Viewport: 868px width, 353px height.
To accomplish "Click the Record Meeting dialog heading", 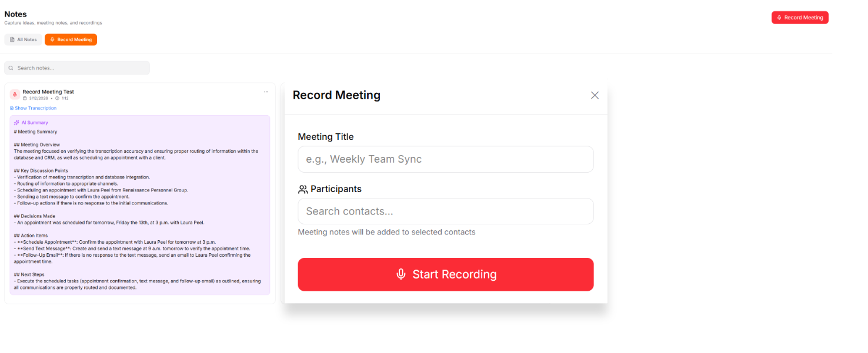I will click(x=336, y=95).
